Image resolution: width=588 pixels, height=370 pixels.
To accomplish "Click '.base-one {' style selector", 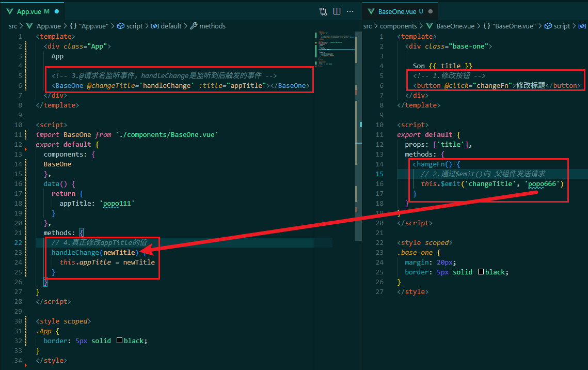I will pyautogui.click(x=419, y=252).
